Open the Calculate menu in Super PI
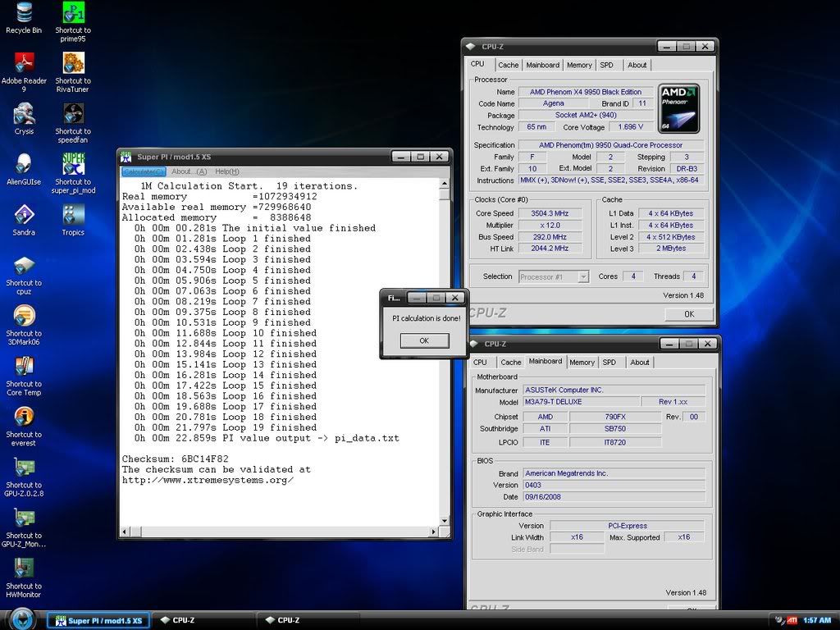Viewport: 840px width, 630px height. click(x=143, y=171)
